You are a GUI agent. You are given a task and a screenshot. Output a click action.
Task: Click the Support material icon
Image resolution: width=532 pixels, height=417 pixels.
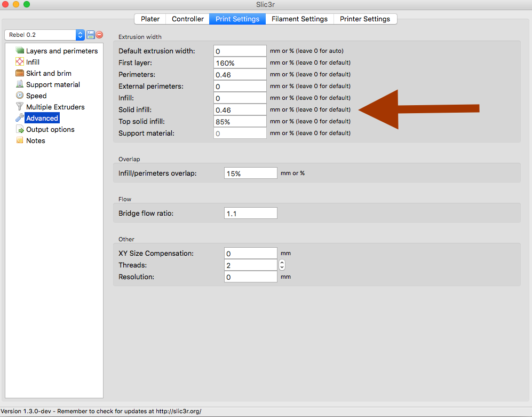click(20, 84)
